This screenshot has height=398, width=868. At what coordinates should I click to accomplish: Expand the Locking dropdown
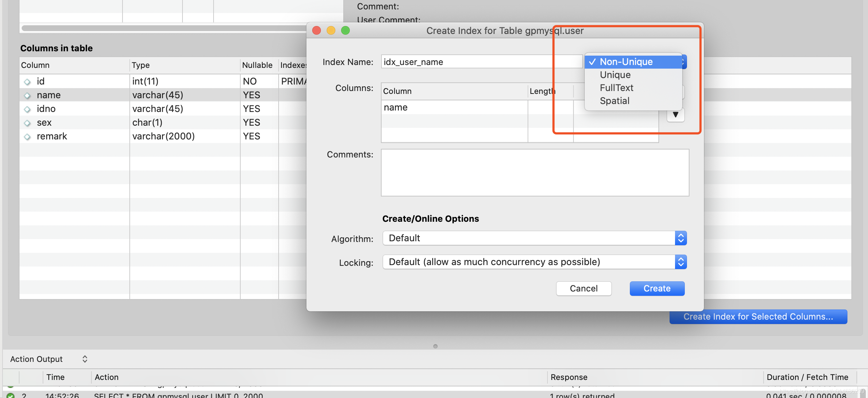click(534, 262)
